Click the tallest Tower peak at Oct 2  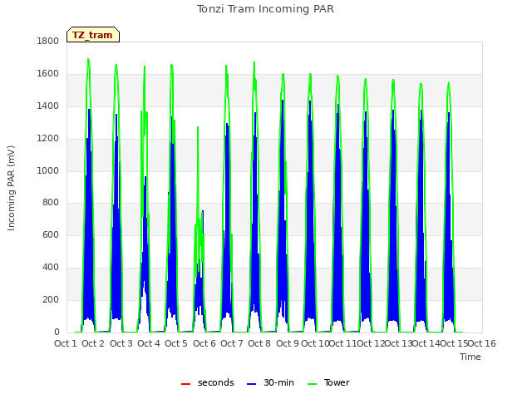pos(88,59)
